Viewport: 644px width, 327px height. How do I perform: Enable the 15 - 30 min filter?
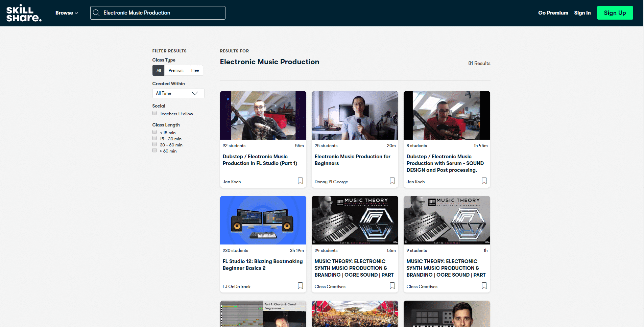154,138
